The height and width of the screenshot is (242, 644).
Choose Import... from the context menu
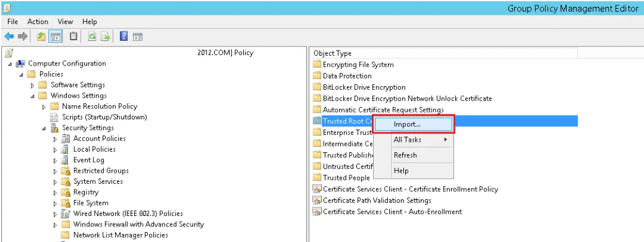coord(414,124)
